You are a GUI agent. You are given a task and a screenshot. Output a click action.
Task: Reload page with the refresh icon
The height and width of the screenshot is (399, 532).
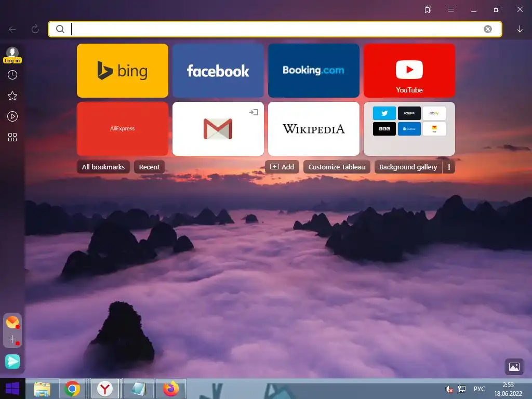pyautogui.click(x=35, y=29)
